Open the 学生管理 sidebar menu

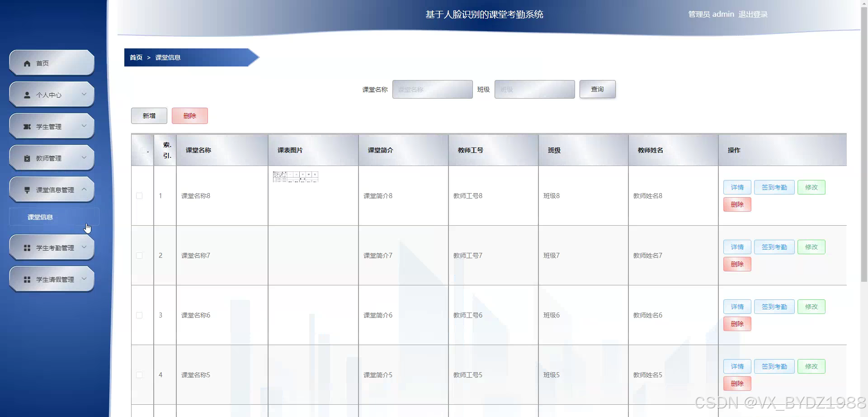[x=52, y=126]
